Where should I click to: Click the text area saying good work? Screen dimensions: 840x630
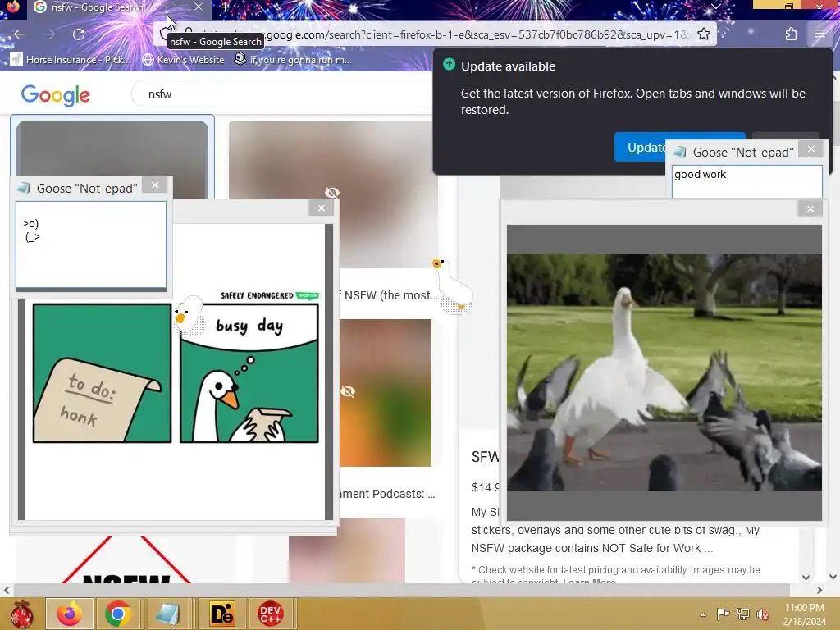[746, 181]
